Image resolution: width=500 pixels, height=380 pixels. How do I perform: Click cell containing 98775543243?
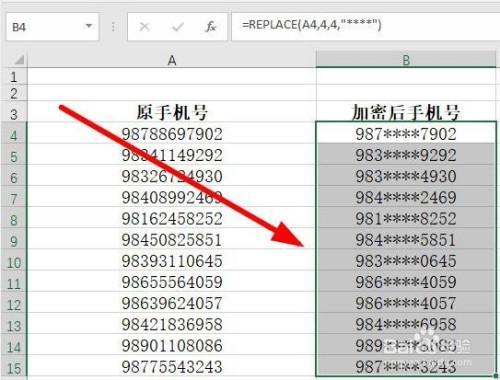click(172, 366)
